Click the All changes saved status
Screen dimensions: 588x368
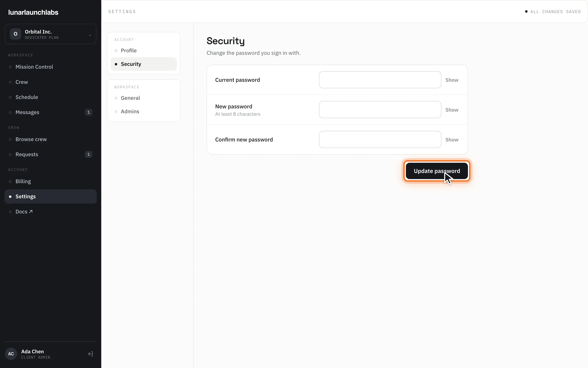[553, 12]
